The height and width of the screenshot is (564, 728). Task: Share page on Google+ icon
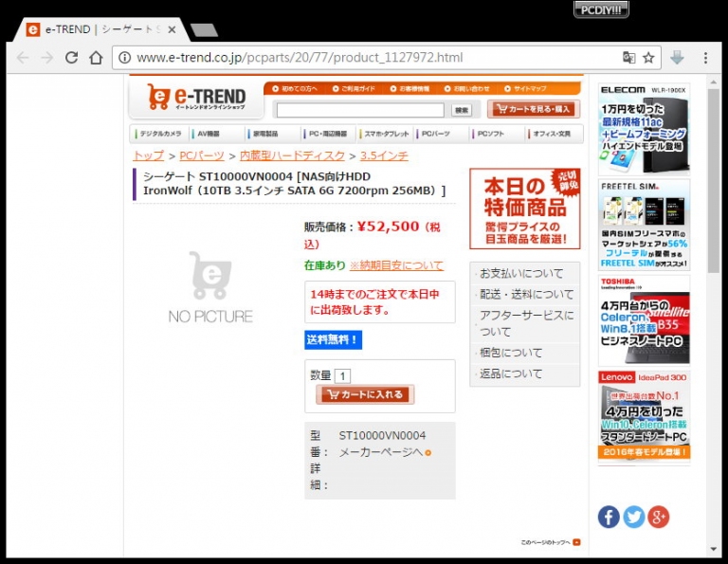point(659,517)
